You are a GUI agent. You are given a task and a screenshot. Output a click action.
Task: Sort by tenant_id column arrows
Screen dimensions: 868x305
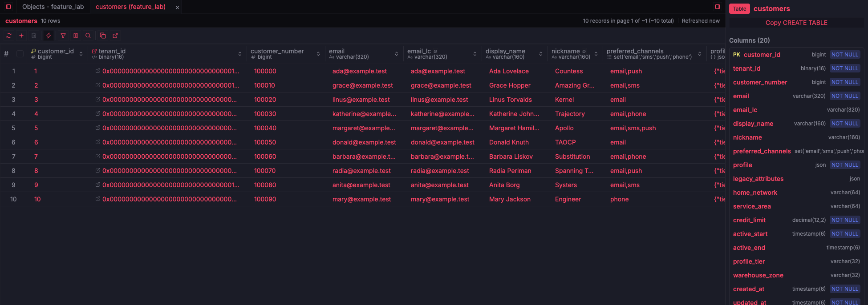(x=240, y=54)
